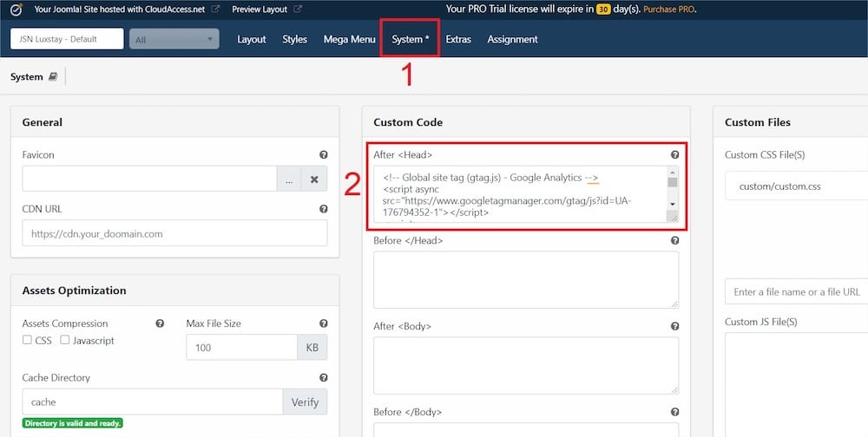Image resolution: width=868 pixels, height=437 pixels.
Task: Open the external link icon beside Preview Layout
Action: pos(297,10)
